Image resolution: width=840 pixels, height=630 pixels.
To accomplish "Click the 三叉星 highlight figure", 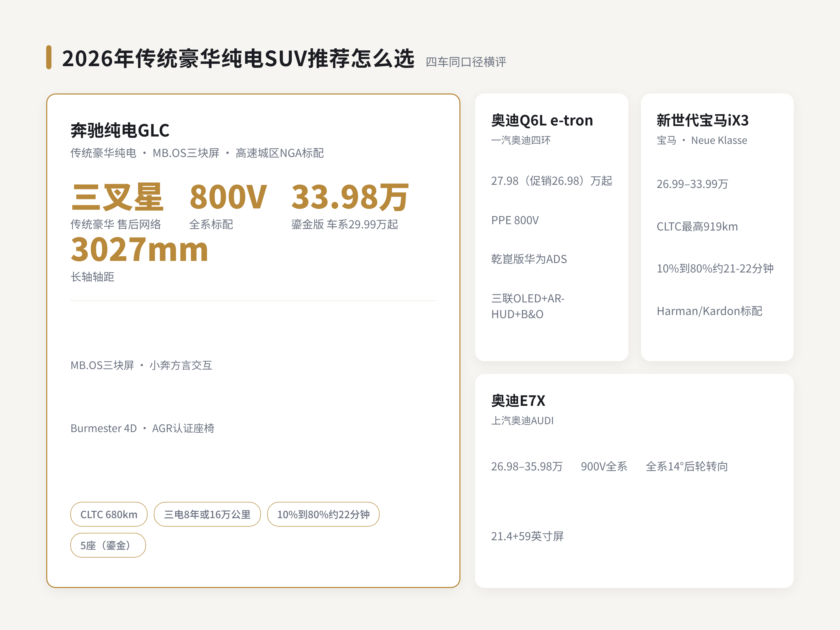I will [117, 197].
